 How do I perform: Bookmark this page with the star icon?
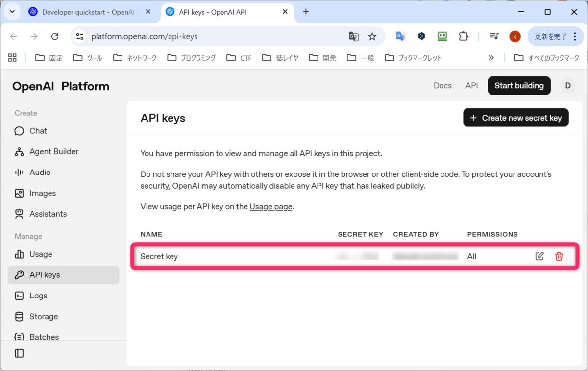point(372,36)
